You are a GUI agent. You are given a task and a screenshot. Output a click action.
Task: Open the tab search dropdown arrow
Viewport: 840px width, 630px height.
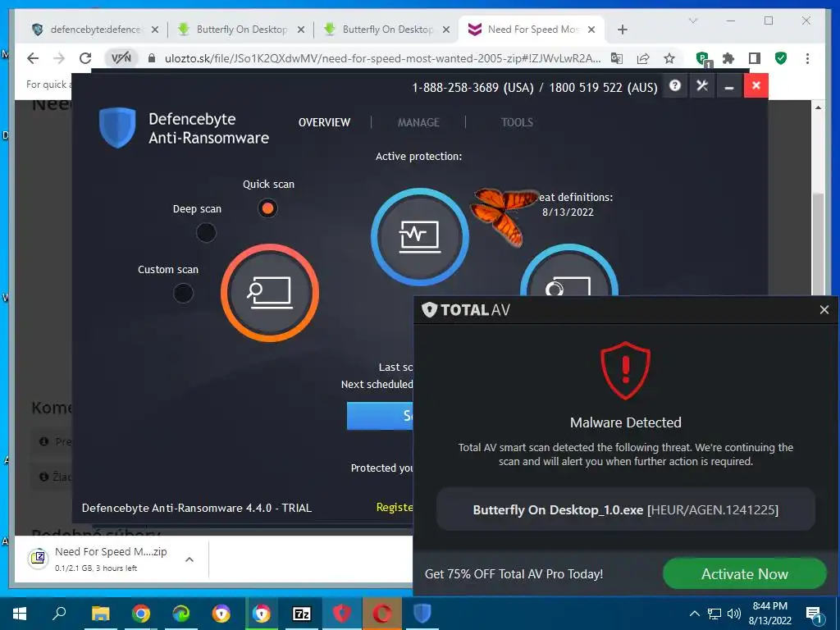tap(692, 21)
